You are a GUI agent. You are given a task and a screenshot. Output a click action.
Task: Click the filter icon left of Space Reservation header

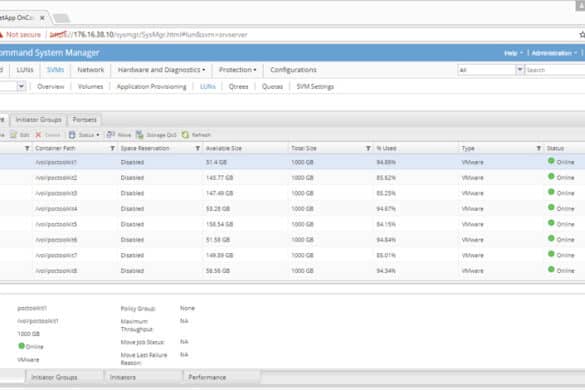[x=112, y=149]
